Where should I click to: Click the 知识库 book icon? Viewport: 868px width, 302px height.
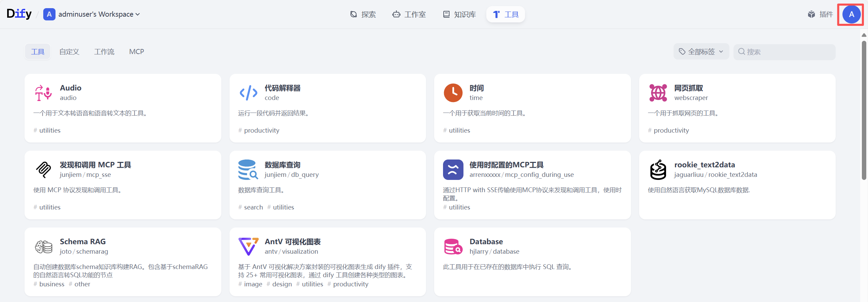coord(446,14)
